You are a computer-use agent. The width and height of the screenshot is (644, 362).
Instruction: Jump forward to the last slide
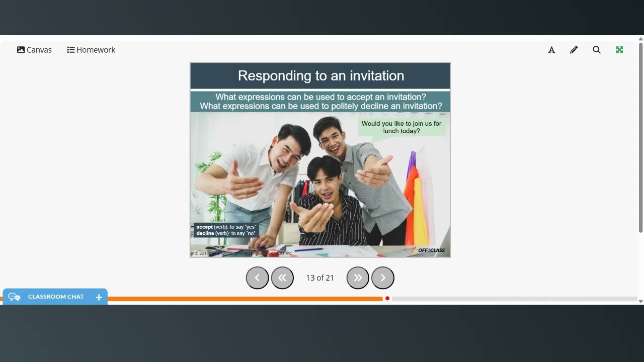coord(358,278)
